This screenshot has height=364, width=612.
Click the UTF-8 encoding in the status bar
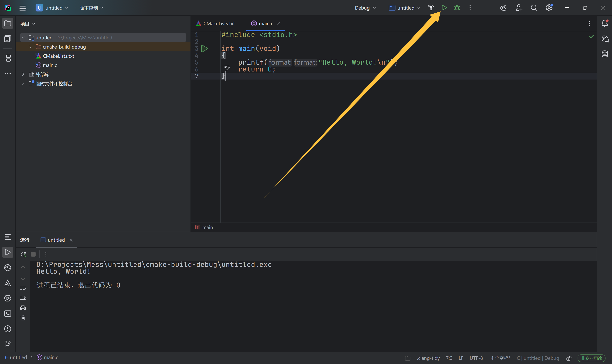476,358
